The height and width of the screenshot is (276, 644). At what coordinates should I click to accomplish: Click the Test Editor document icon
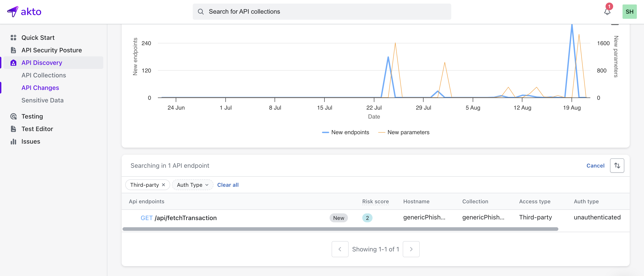13,129
